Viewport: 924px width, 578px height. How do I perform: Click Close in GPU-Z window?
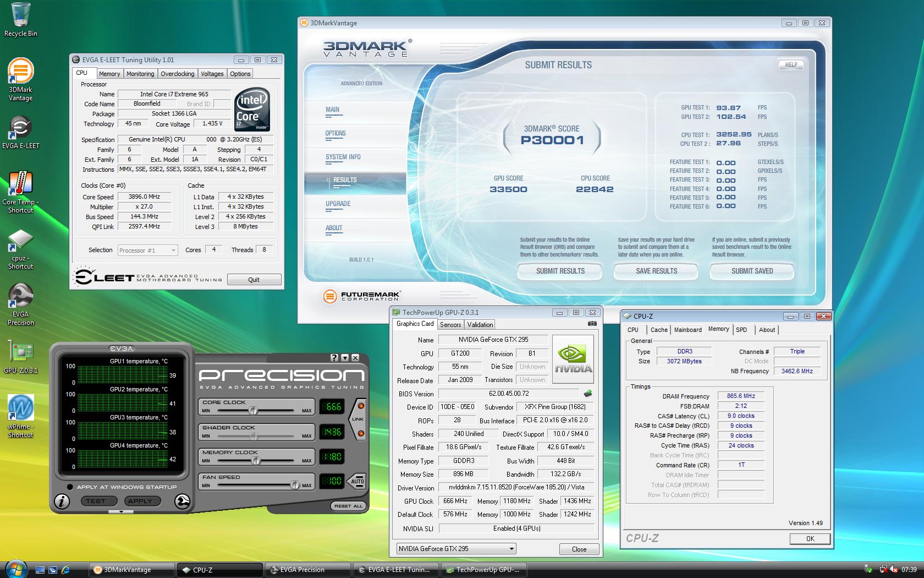pyautogui.click(x=579, y=549)
